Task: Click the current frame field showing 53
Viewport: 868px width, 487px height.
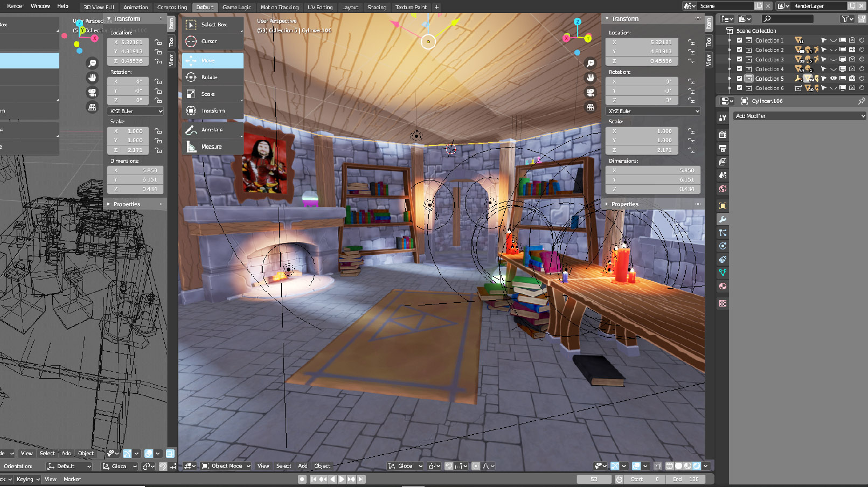Action: [x=594, y=479]
